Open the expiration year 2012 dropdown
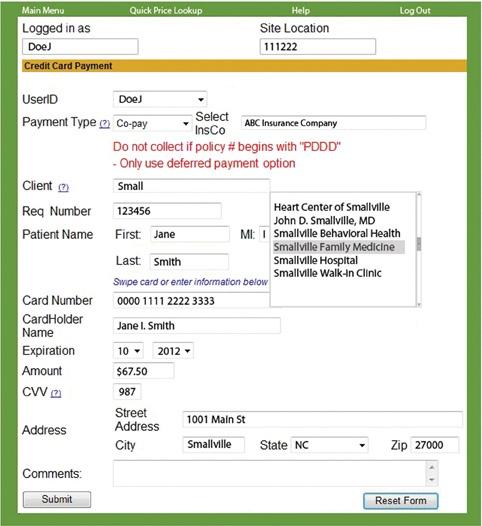This screenshot has width=482, height=526. click(x=173, y=351)
